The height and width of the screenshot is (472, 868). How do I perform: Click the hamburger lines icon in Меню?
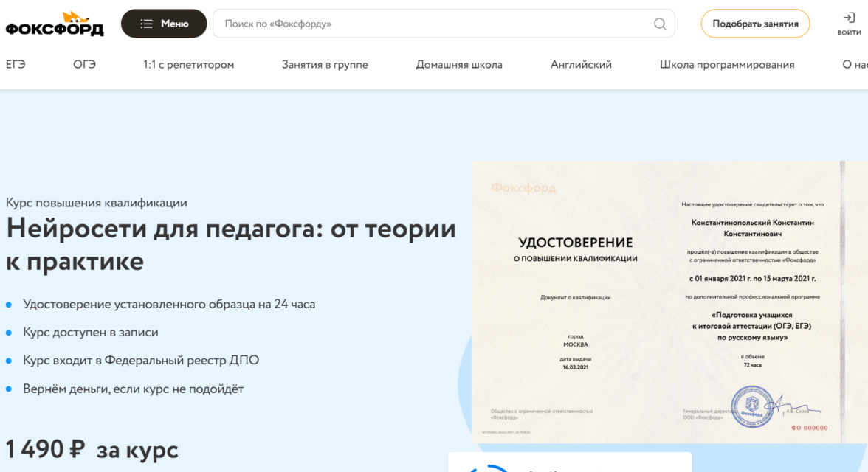point(146,24)
